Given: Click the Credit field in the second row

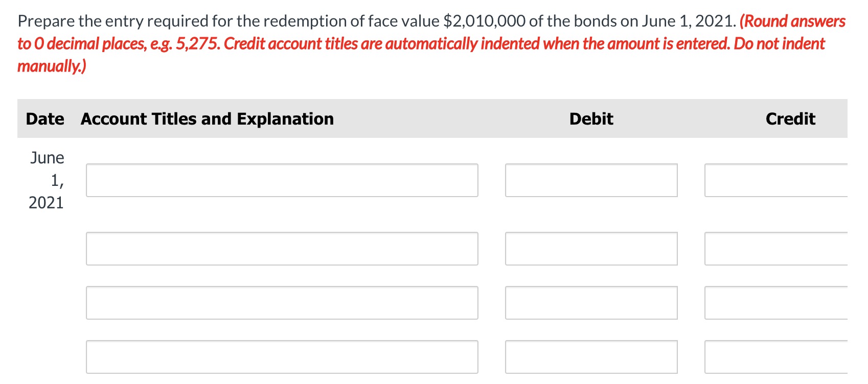Looking at the screenshot, I should point(782,249).
